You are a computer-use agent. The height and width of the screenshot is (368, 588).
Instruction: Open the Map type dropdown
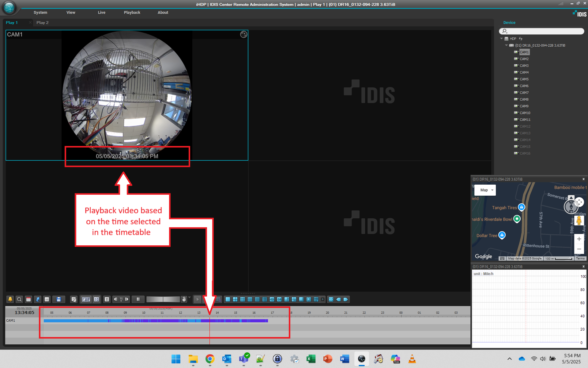click(x=485, y=190)
